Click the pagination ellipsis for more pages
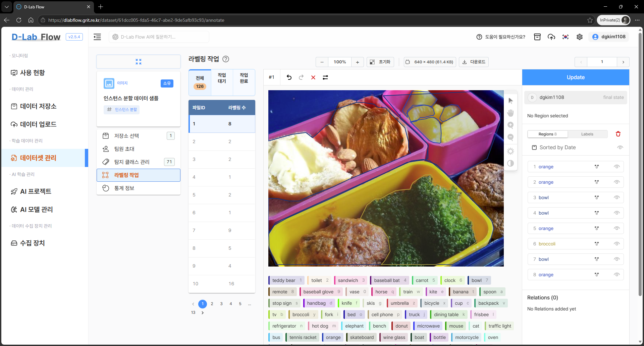This screenshot has height=346, width=644. tap(250, 304)
